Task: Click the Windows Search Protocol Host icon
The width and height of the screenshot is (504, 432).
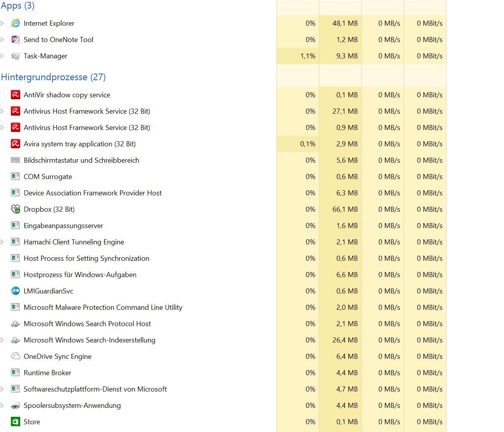Action: tap(16, 324)
